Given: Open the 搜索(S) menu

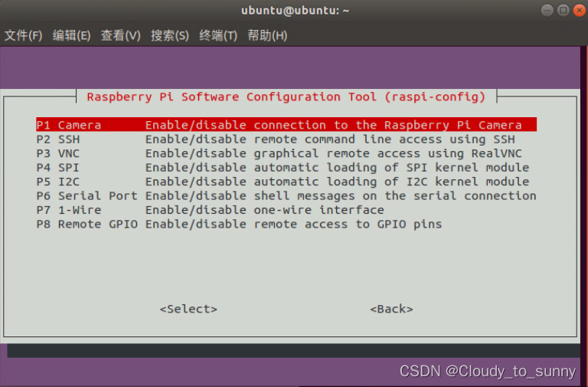Looking at the screenshot, I should click(x=170, y=36).
